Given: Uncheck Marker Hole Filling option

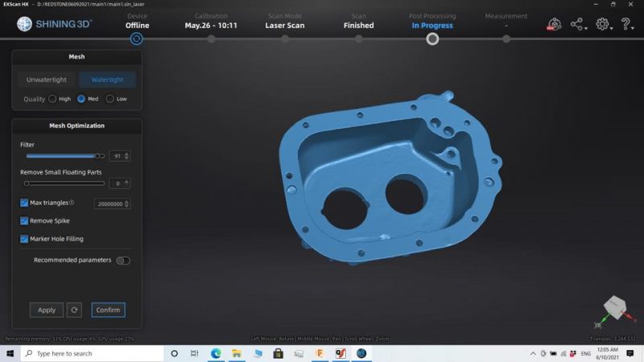Looking at the screenshot, I should pos(24,239).
